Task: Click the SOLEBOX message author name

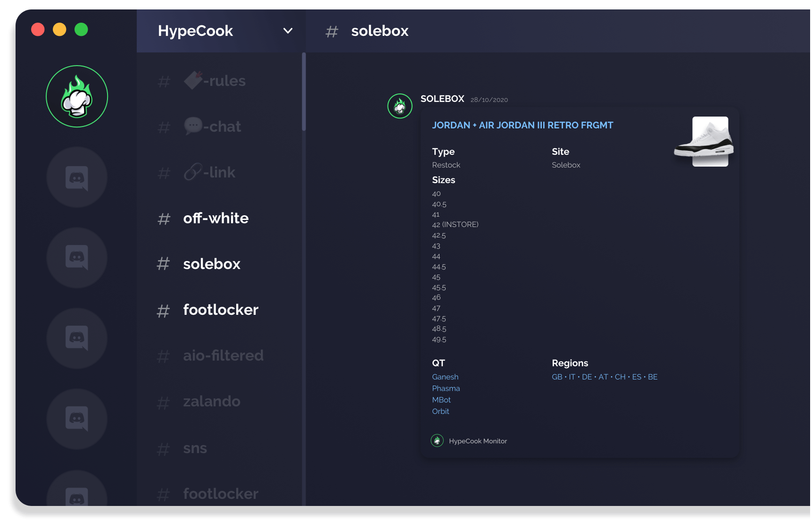Action: [442, 99]
